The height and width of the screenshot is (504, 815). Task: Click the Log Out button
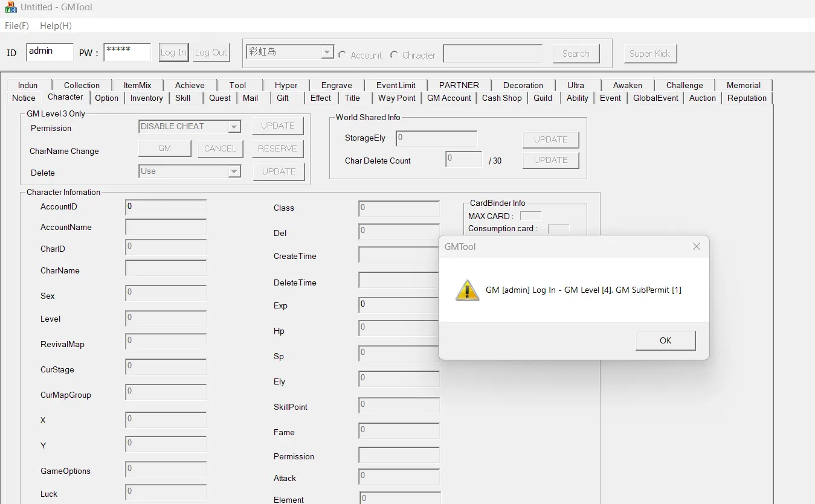211,53
